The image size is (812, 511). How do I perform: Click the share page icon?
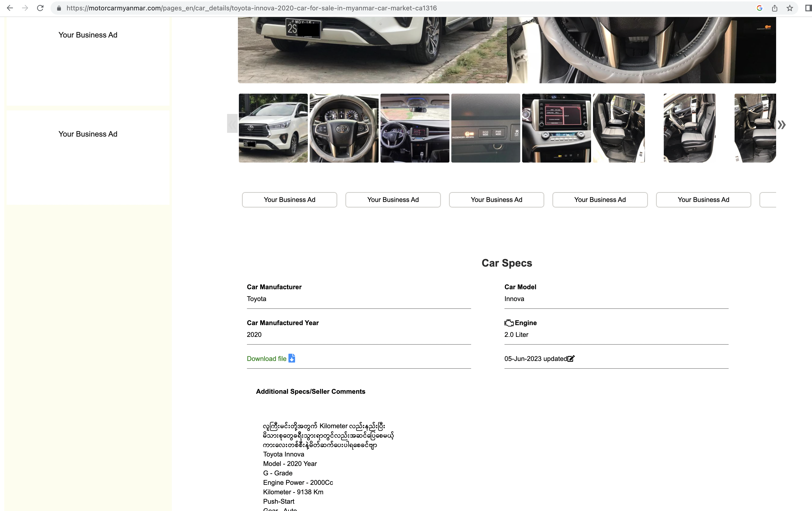tap(774, 8)
